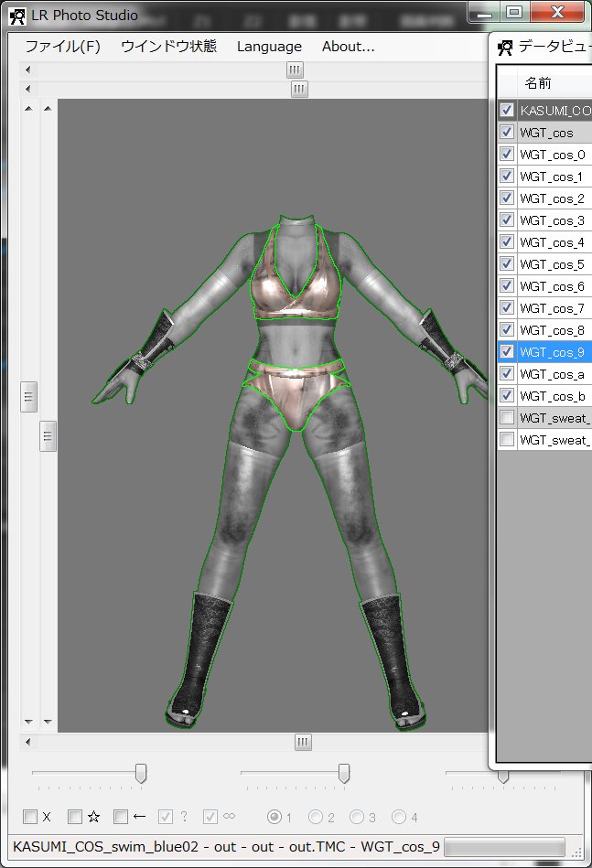
Task: Click left arrow of scrollbar below viewport
Action: [x=27, y=742]
